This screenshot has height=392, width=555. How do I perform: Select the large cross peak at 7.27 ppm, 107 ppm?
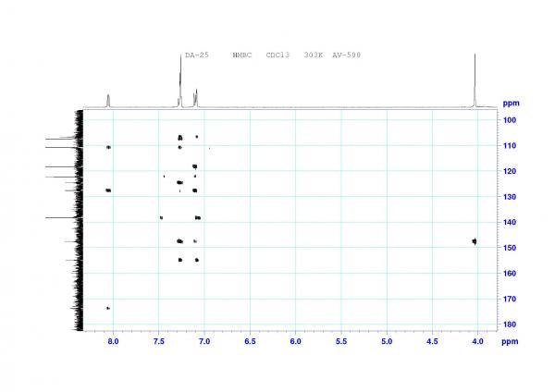click(179, 138)
